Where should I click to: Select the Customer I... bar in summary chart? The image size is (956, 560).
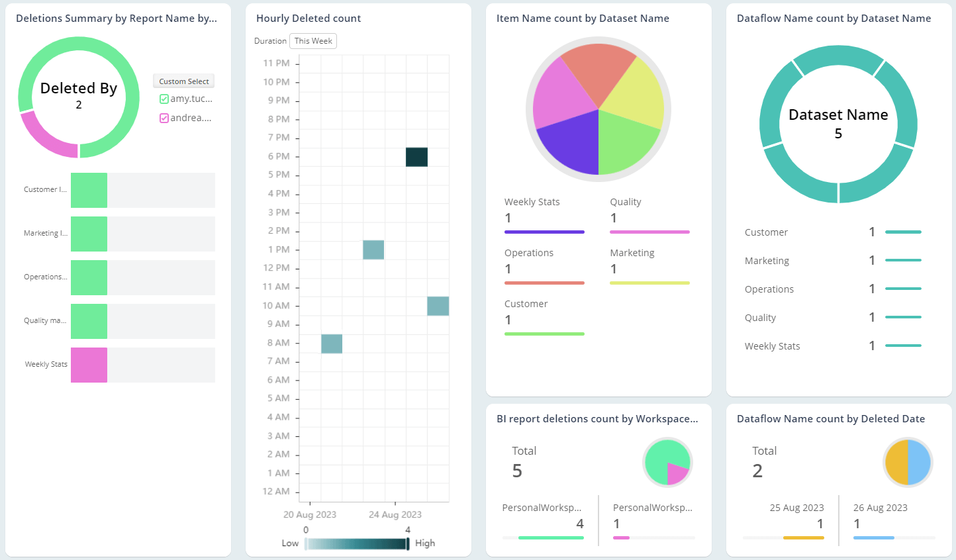click(x=89, y=189)
